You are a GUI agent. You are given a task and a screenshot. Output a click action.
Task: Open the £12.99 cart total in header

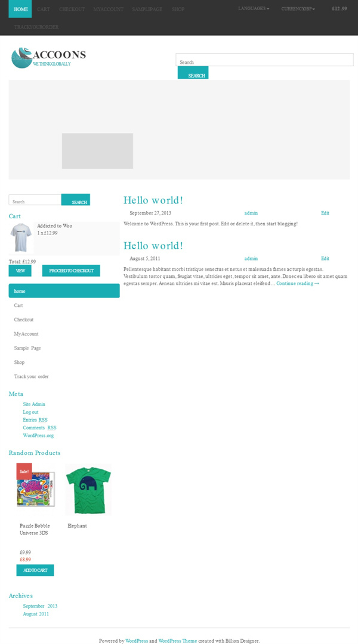pos(340,8)
